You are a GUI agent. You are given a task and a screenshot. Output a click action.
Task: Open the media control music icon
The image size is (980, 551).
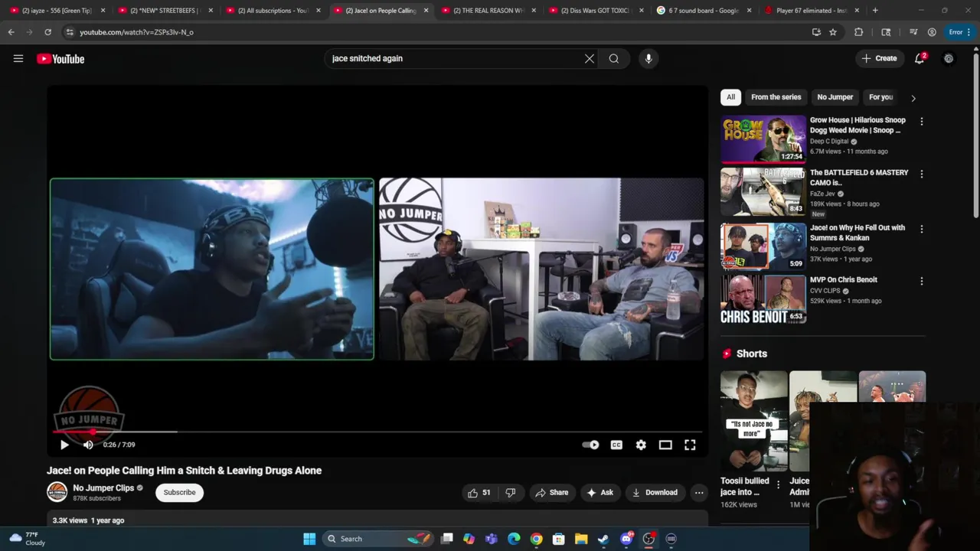click(913, 32)
